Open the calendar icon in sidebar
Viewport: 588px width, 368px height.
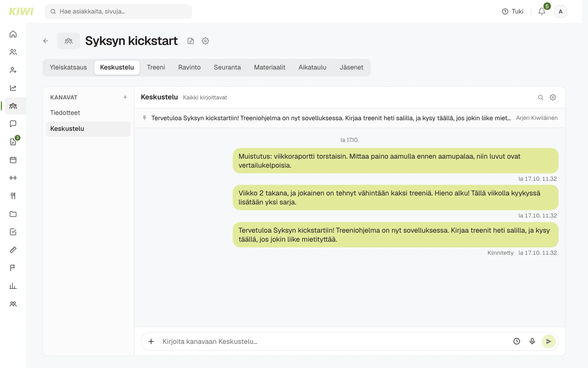(13, 160)
